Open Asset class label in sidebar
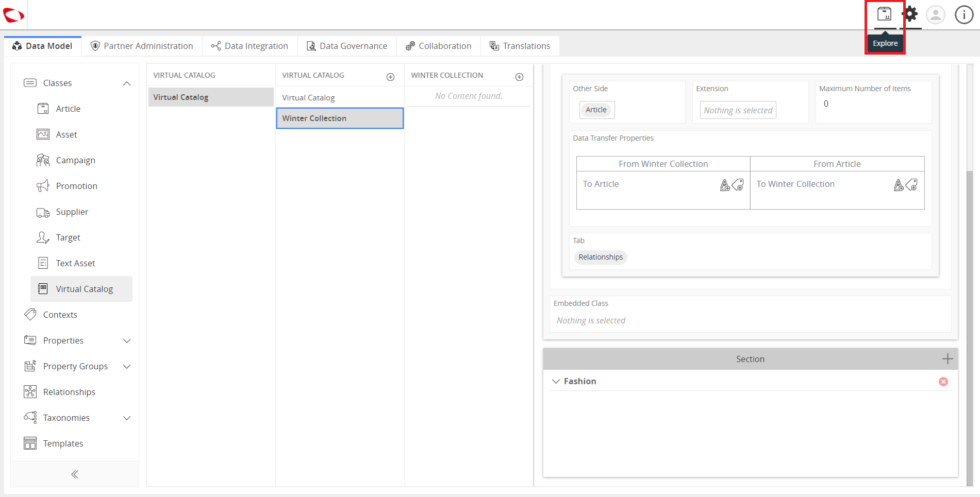The image size is (980, 497). pos(67,134)
